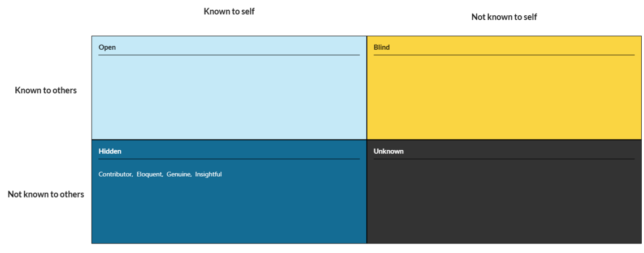Image resolution: width=644 pixels, height=253 pixels.
Task: Select the Blind quadrant title
Action: (x=381, y=47)
